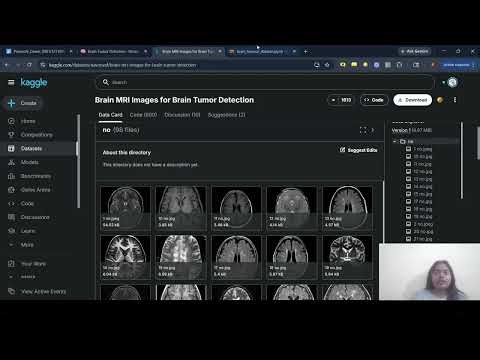
Task: Open the 12 no.jpg MRI thumbnail
Action: point(292,208)
